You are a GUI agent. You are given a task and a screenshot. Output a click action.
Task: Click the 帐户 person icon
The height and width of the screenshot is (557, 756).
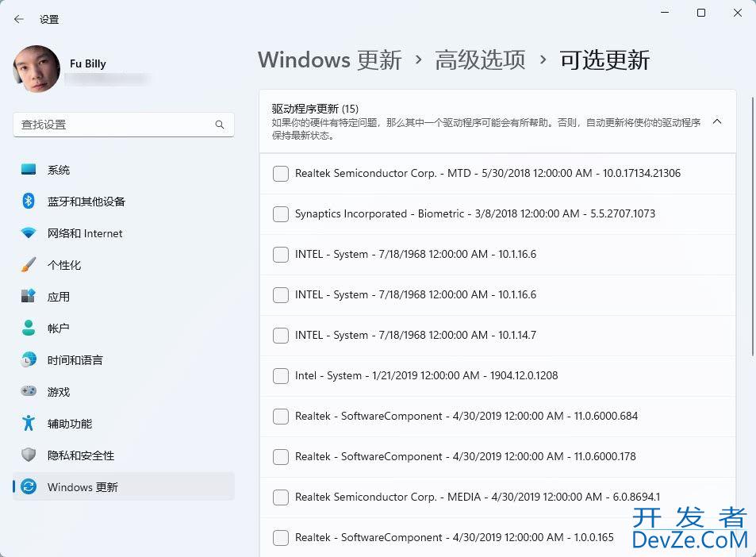click(x=29, y=328)
